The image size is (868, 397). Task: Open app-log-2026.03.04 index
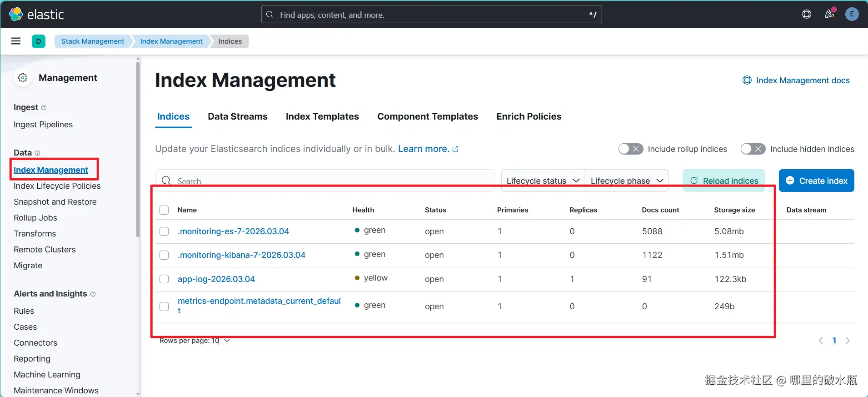click(216, 279)
